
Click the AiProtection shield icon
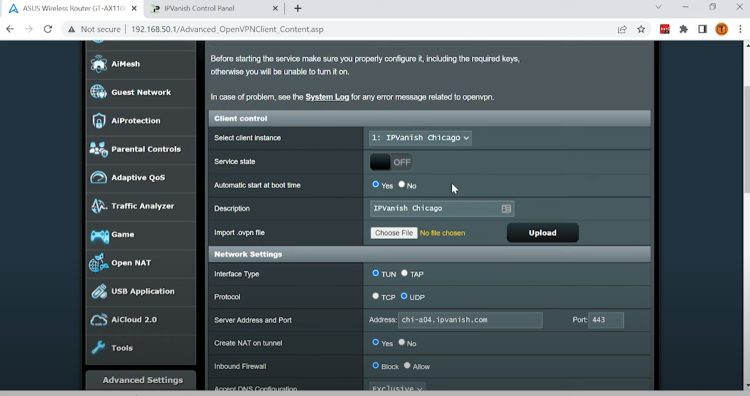99,121
